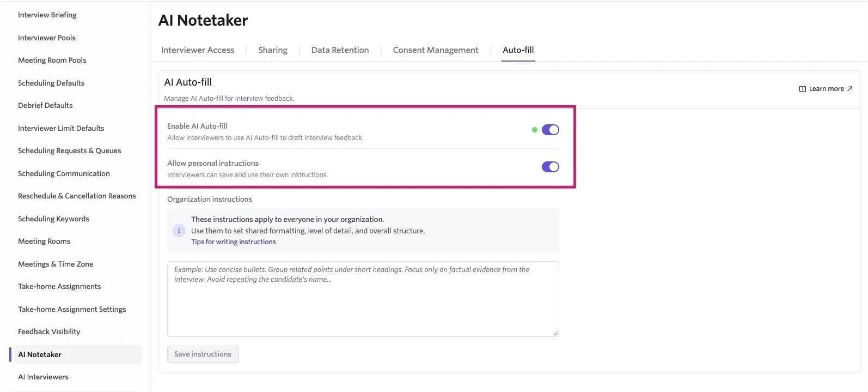The width and height of the screenshot is (868, 392).
Task: Switch to the Sharing tab
Action: [273, 50]
